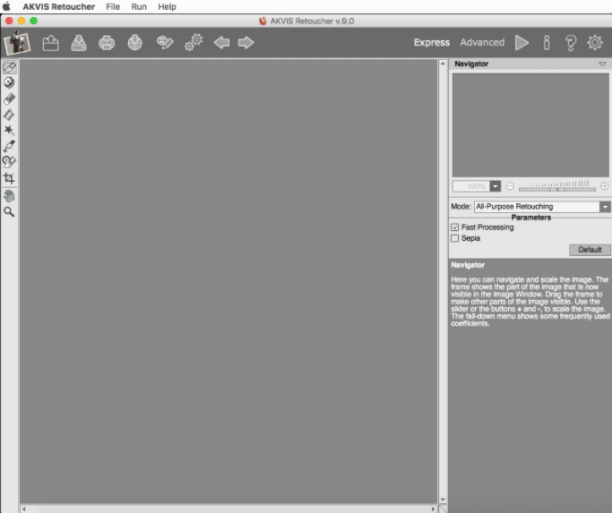The width and height of the screenshot is (612, 513).
Task: Open help with the question mark icon
Action: click(571, 43)
